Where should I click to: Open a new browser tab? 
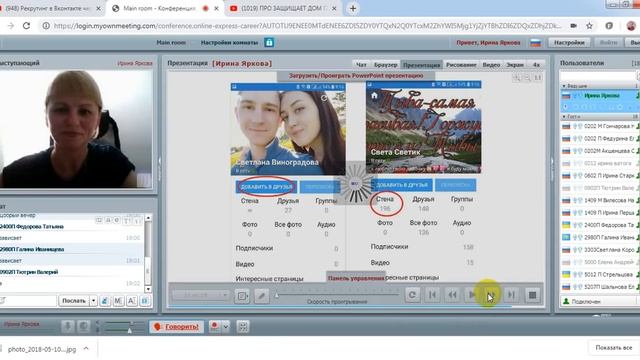(x=353, y=8)
